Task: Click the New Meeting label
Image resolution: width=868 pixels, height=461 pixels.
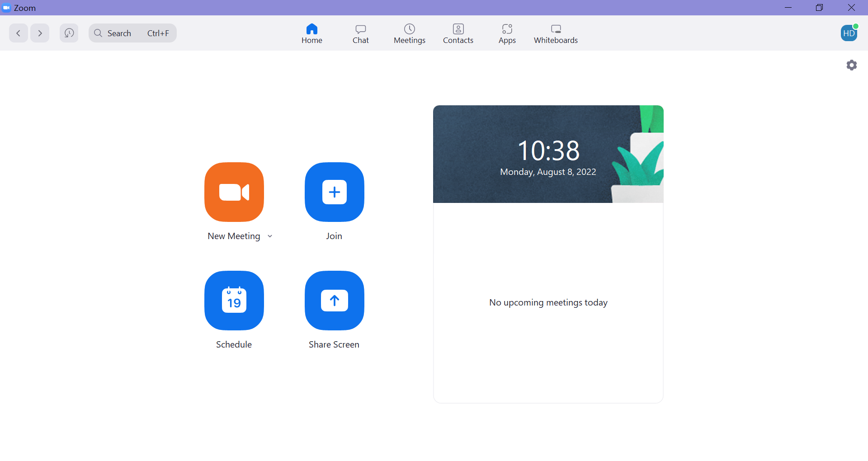Action: (234, 236)
